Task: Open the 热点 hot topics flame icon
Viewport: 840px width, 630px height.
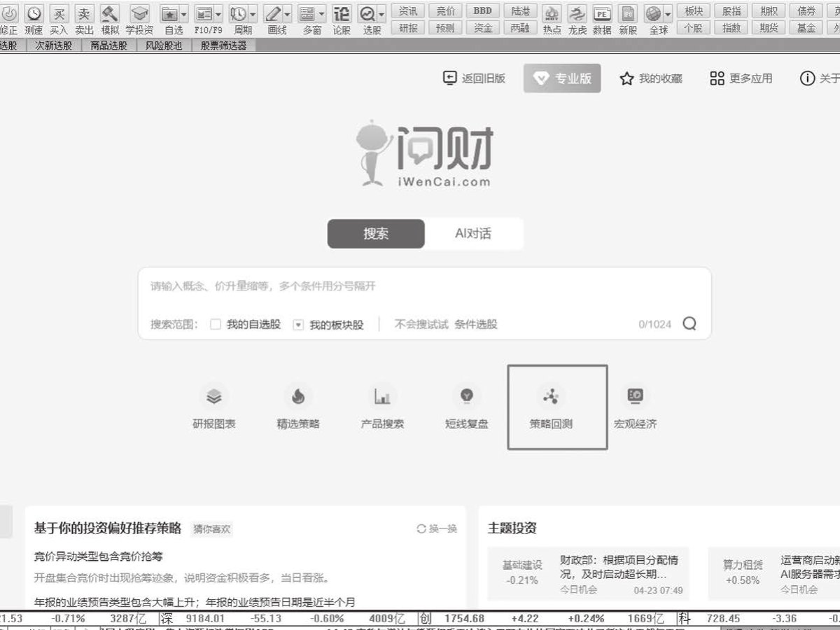Action: click(552, 13)
